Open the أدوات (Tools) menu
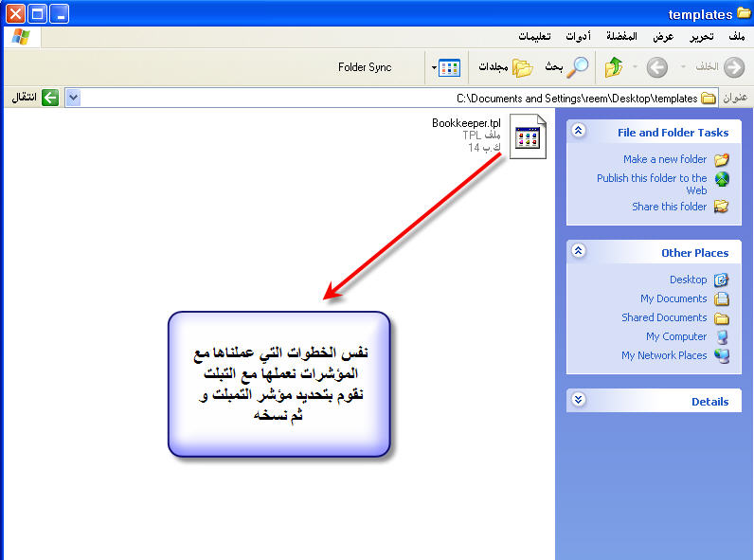 tap(578, 36)
